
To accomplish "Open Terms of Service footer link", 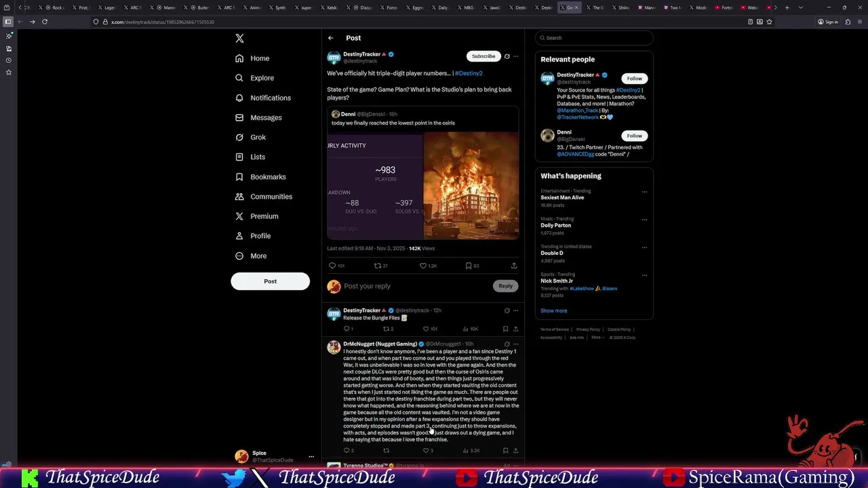I will (554, 329).
